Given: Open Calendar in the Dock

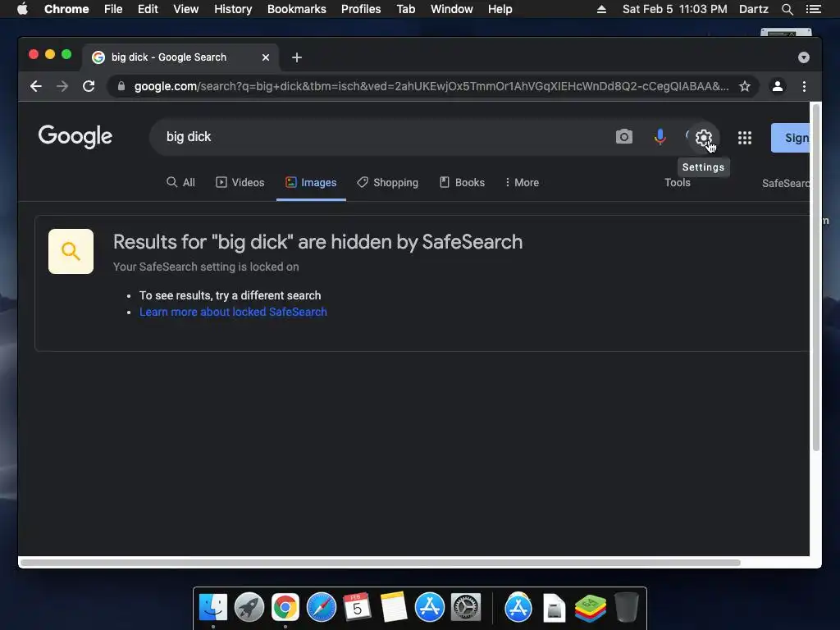Looking at the screenshot, I should point(358,608).
